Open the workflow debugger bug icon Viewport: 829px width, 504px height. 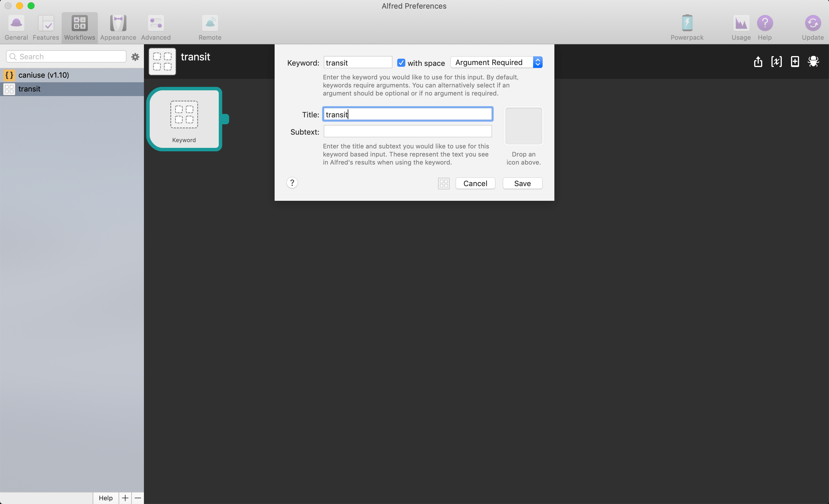click(813, 62)
